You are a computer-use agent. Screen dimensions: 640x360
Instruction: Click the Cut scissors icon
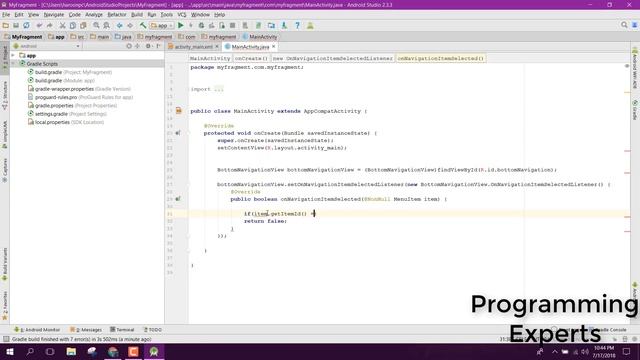click(x=62, y=25)
